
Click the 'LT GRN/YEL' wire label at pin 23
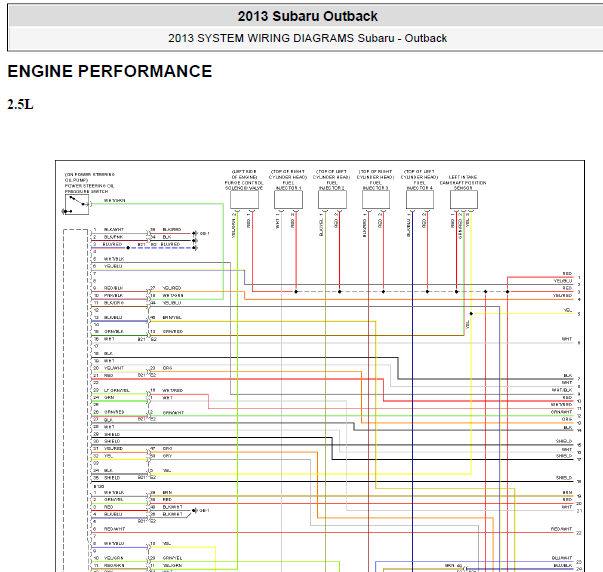(117, 390)
